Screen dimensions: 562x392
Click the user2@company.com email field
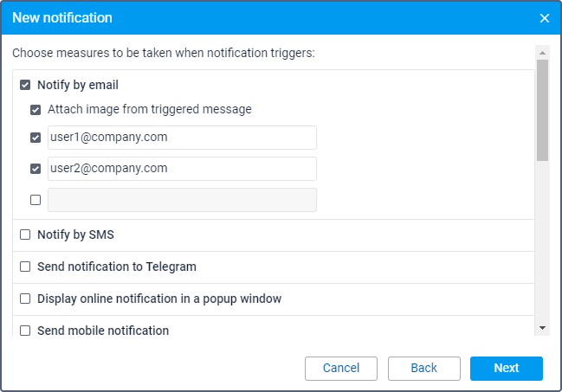click(182, 169)
